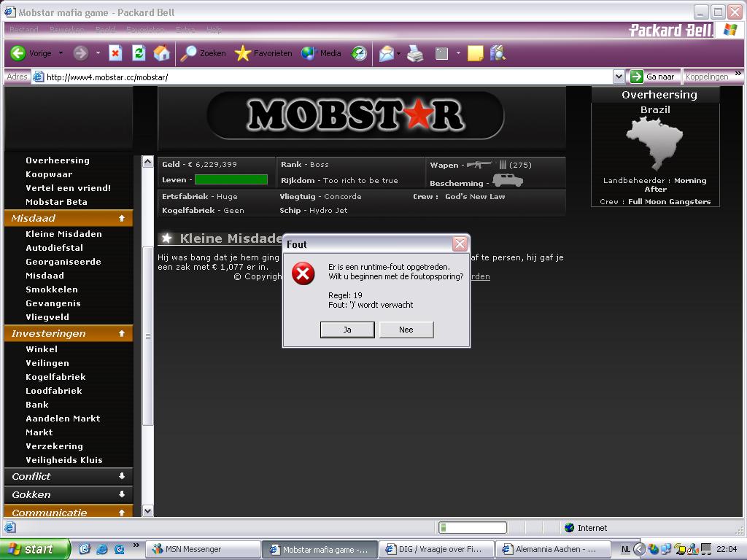This screenshot has height=560, width=747.
Task: Click the Refresh page icon
Action: [x=139, y=53]
